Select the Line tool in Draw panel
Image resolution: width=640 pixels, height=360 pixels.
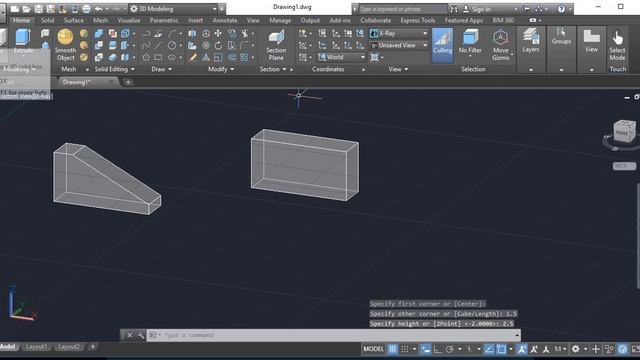pyautogui.click(x=158, y=46)
